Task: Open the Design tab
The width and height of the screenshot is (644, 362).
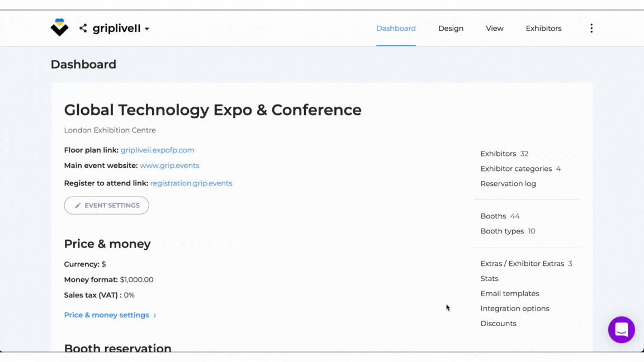Action: tap(451, 28)
